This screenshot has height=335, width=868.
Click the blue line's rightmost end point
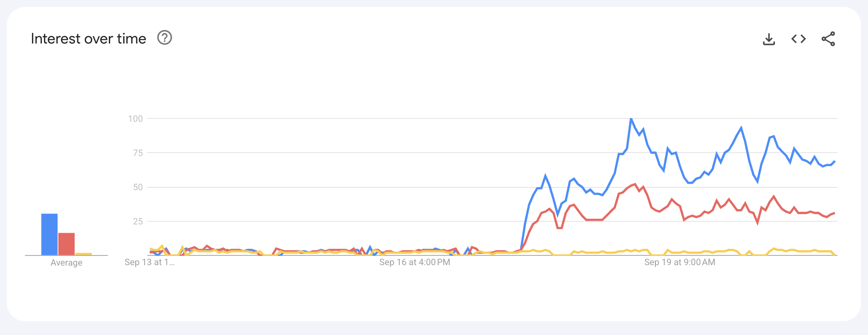click(835, 161)
